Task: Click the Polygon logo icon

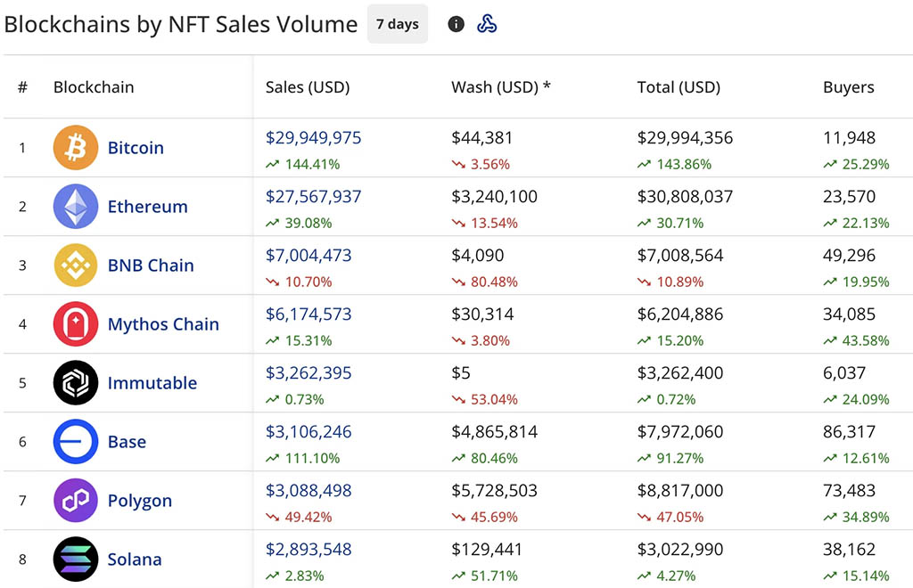Action: 76,500
